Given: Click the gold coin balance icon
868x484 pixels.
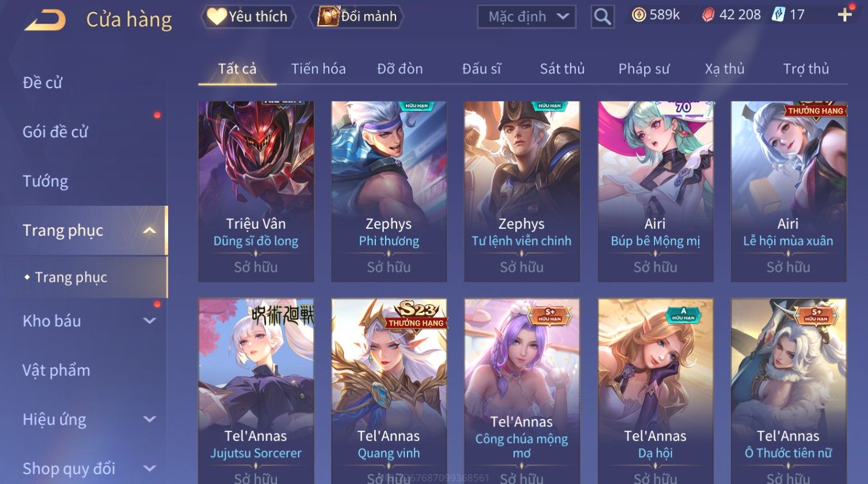Looking at the screenshot, I should (x=638, y=15).
